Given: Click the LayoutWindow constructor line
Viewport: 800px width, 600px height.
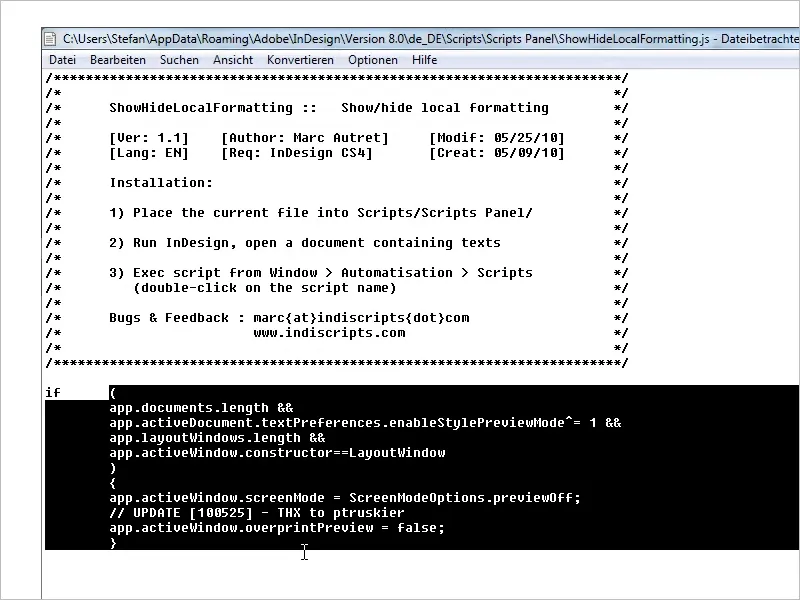Looking at the screenshot, I should point(277,453).
